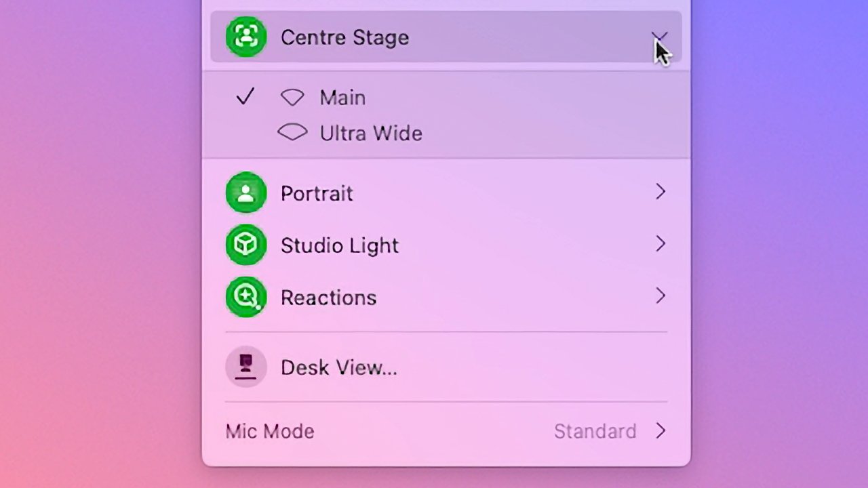
Task: Click the Mic Mode label
Action: 270,431
